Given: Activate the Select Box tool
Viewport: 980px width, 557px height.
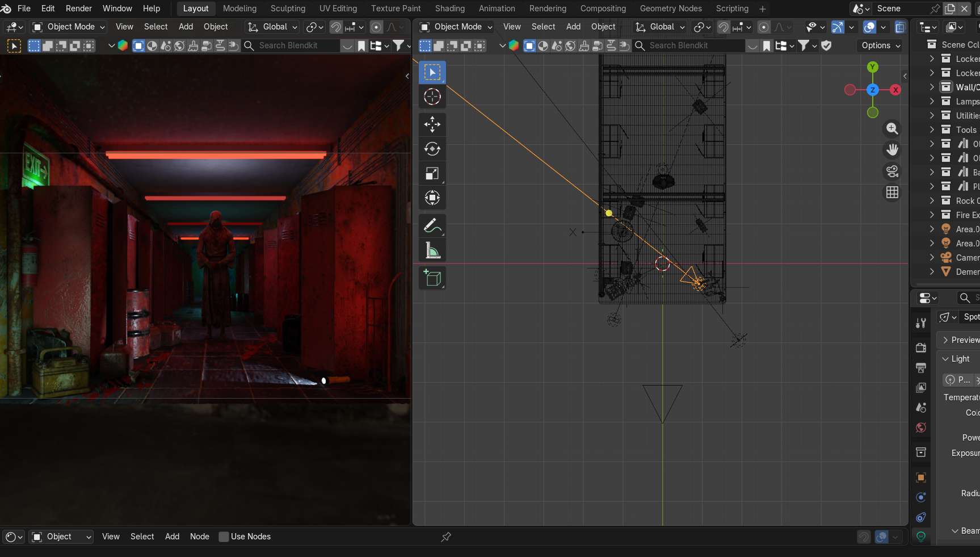Looking at the screenshot, I should point(432,73).
